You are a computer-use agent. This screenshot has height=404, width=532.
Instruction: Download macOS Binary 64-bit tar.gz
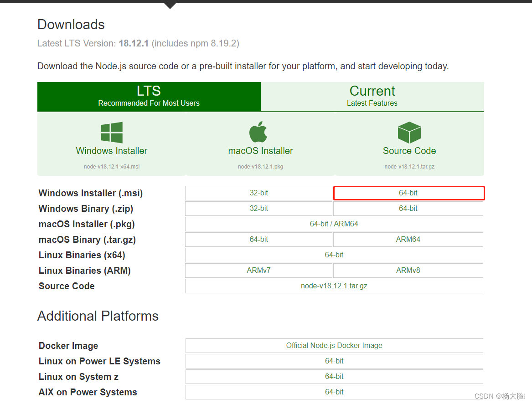[x=258, y=239]
